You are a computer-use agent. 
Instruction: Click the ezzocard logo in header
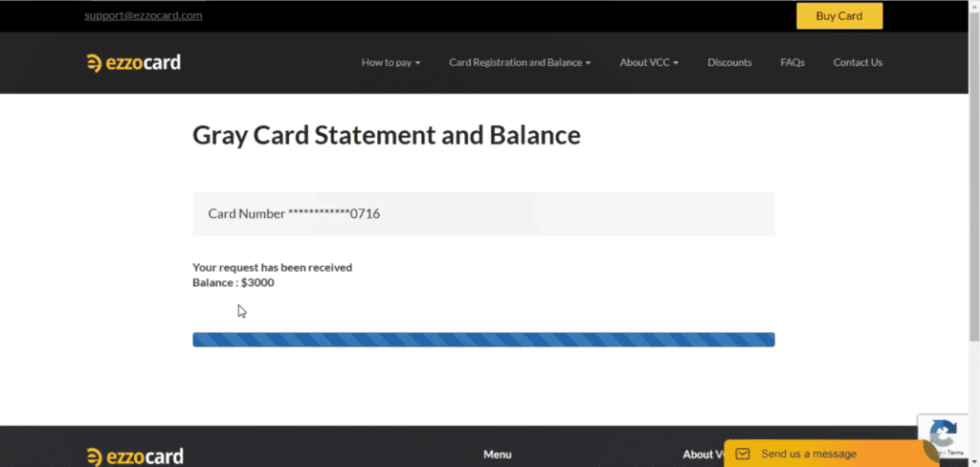133,63
